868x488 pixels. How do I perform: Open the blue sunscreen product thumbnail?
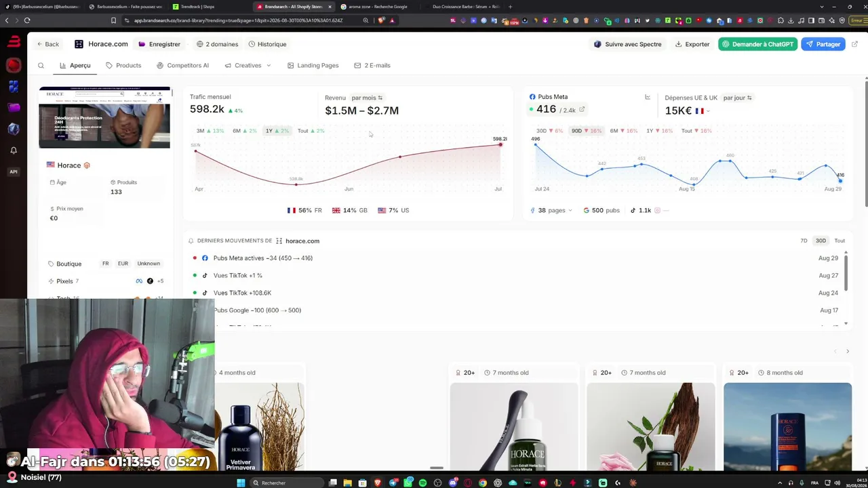pos(787,426)
